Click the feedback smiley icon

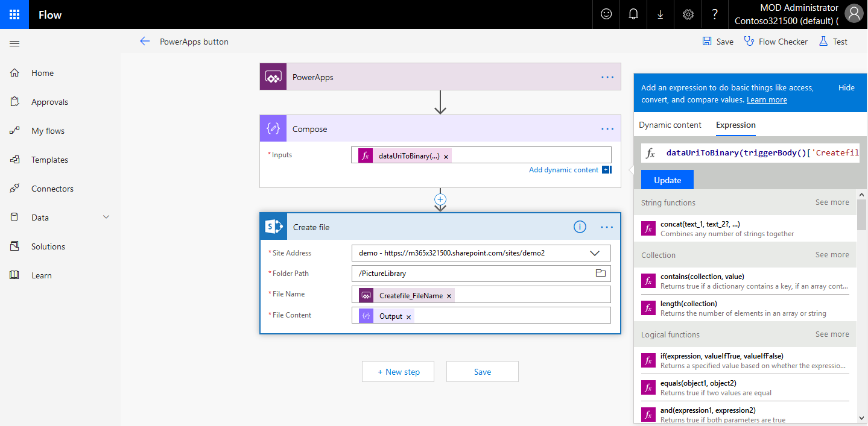point(606,14)
